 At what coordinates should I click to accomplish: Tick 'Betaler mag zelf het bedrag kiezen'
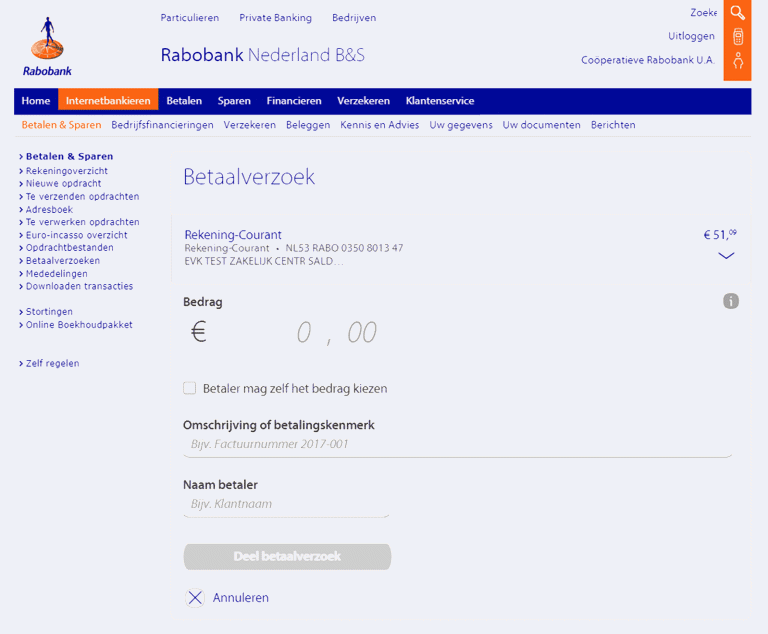coord(190,388)
